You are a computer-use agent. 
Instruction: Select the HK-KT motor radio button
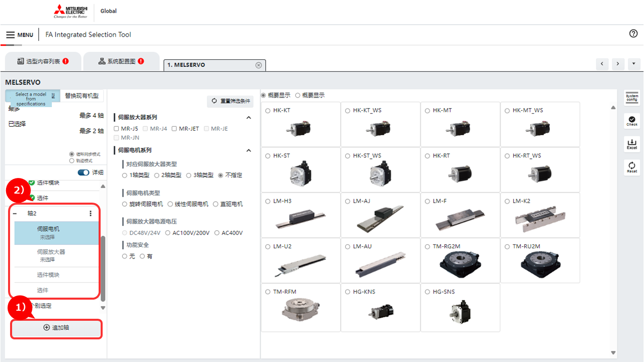[268, 111]
